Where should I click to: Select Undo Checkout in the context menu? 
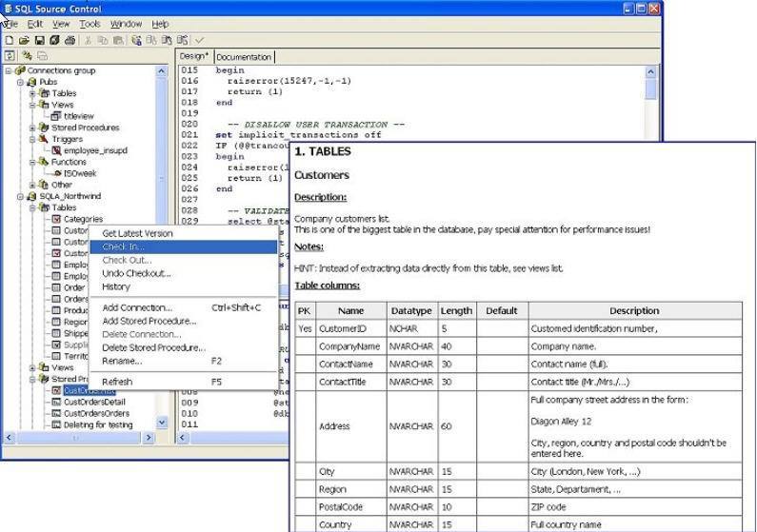coord(136,273)
